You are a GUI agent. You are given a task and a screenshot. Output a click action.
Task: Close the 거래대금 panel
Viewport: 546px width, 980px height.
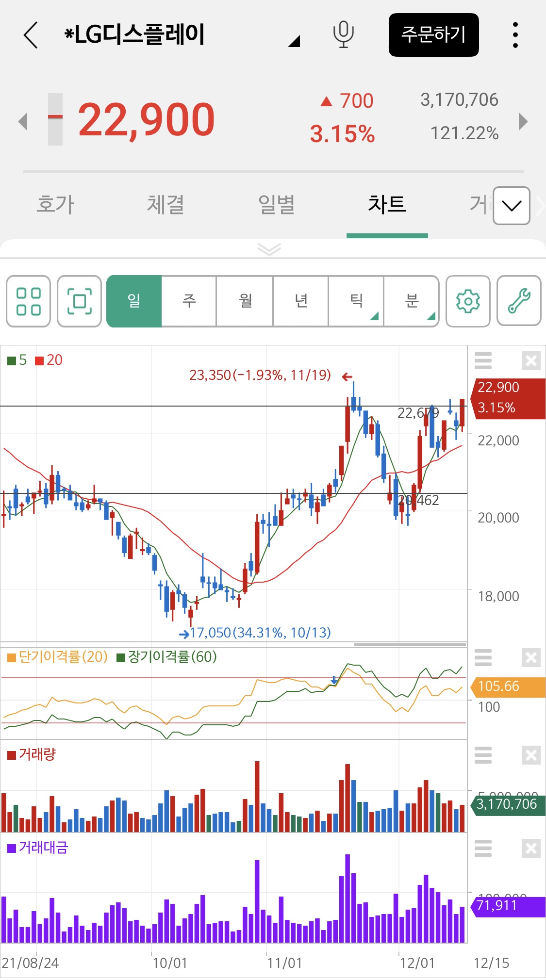click(x=531, y=849)
